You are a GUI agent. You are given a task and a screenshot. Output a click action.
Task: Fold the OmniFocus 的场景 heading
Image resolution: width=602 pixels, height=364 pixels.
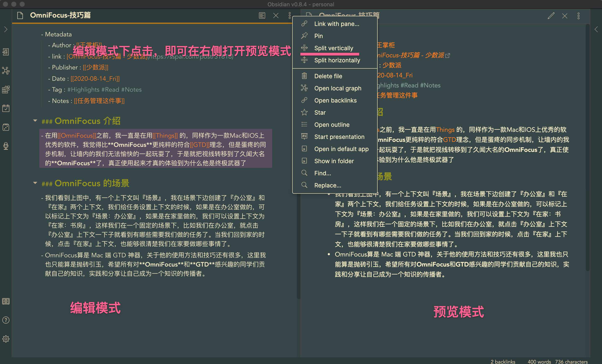pos(35,183)
